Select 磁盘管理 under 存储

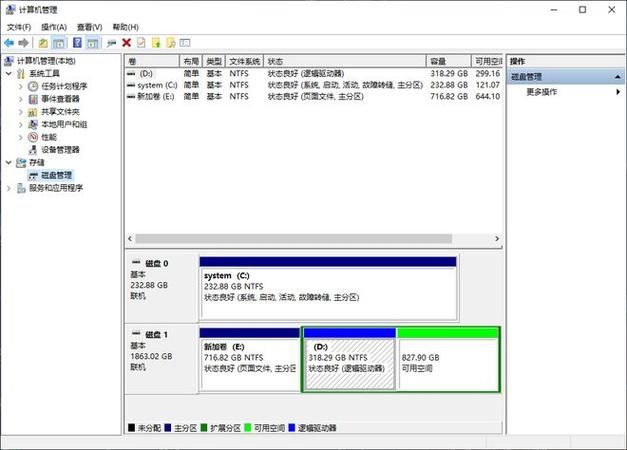coord(55,174)
